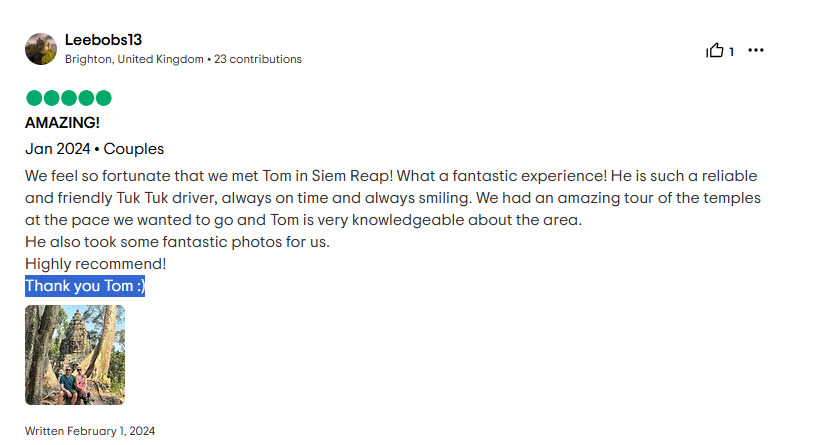Click the helpful vote count number

(732, 52)
